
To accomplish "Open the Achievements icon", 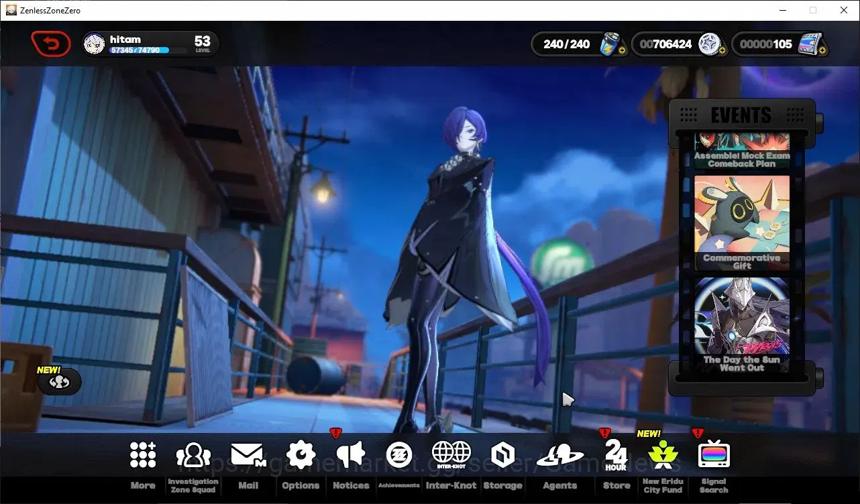I will point(399,455).
